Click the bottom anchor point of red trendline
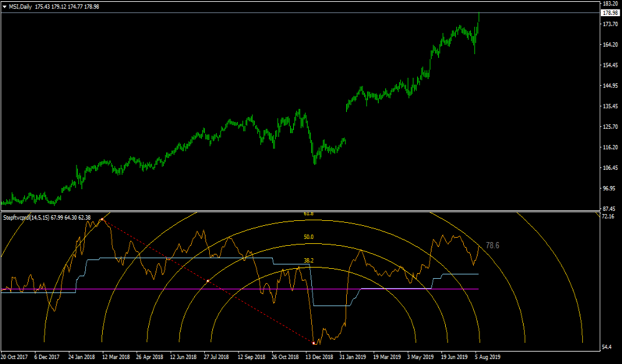622x364 pixels. point(313,342)
